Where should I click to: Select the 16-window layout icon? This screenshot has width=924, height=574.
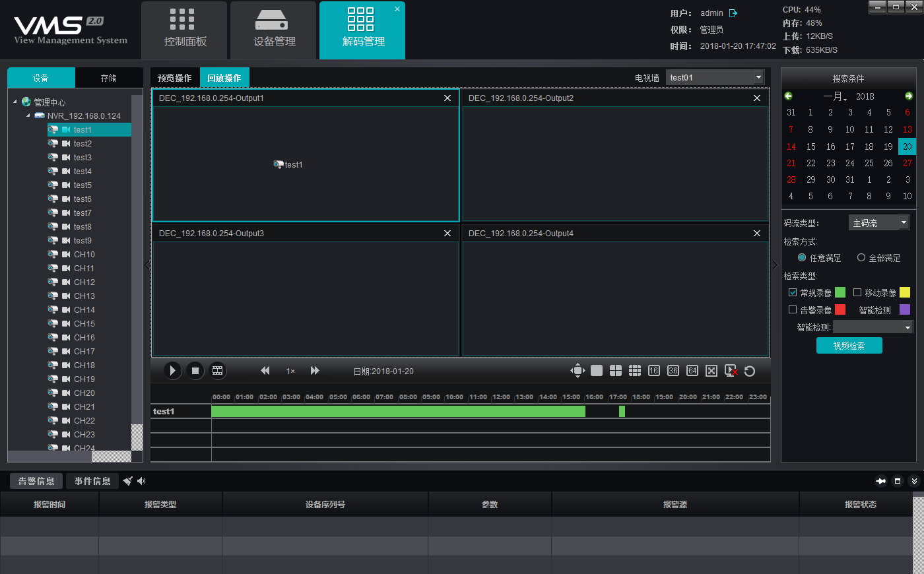coord(654,371)
